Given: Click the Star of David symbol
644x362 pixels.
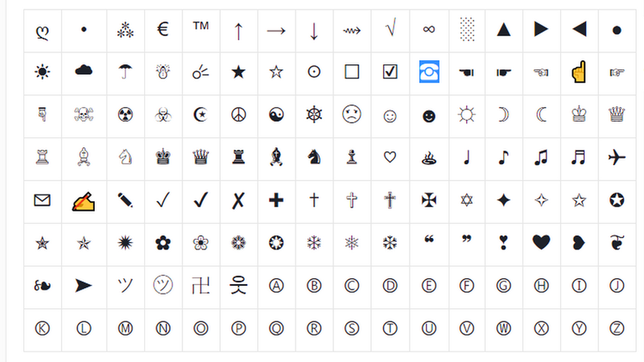Looking at the screenshot, I should 467,200.
